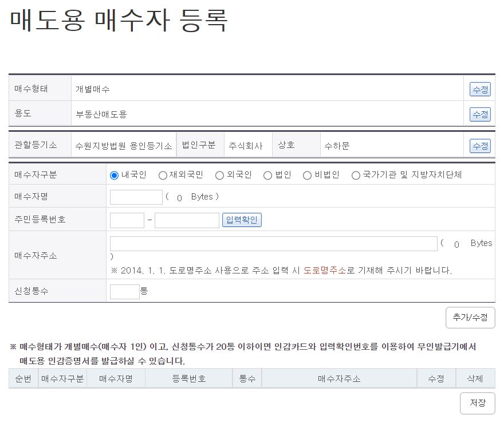Click the 매수자명 input field
This screenshot has height=422, width=504.
[136, 197]
